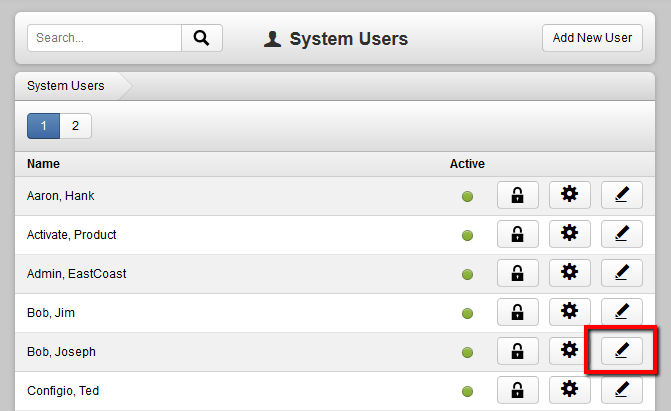This screenshot has height=411, width=671.
Task: Select page 1 in pagination
Action: [44, 126]
